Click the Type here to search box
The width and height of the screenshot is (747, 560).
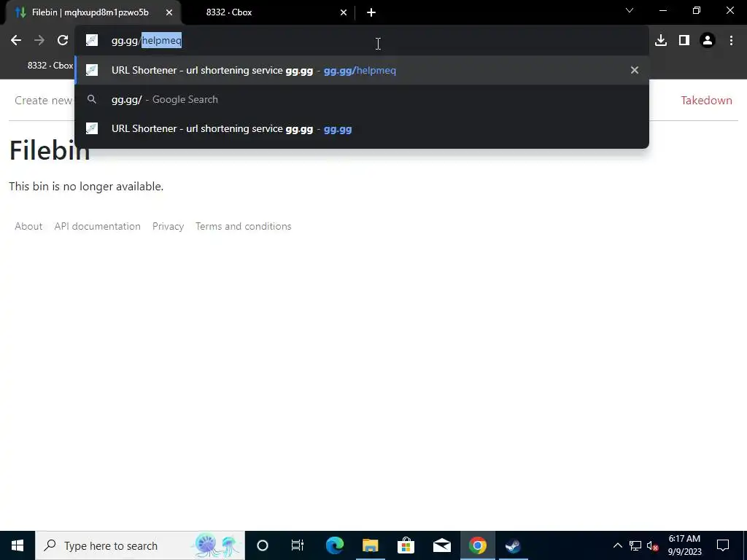click(x=140, y=545)
